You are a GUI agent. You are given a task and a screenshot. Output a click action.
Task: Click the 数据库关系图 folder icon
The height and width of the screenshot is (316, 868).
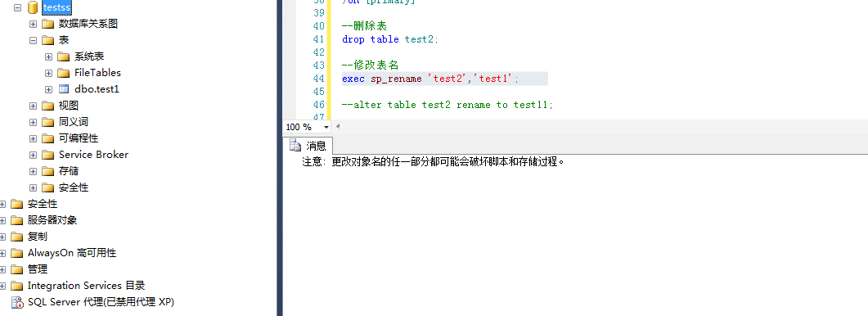[48, 24]
